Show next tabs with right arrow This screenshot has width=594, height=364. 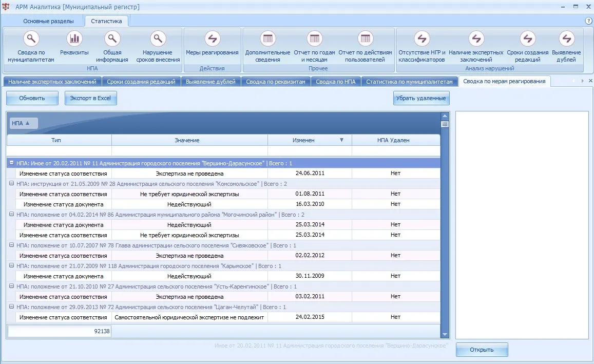coord(582,81)
